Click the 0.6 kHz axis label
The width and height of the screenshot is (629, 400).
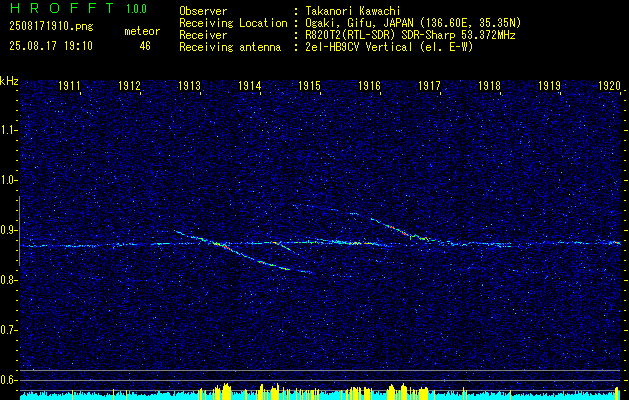pos(7,380)
